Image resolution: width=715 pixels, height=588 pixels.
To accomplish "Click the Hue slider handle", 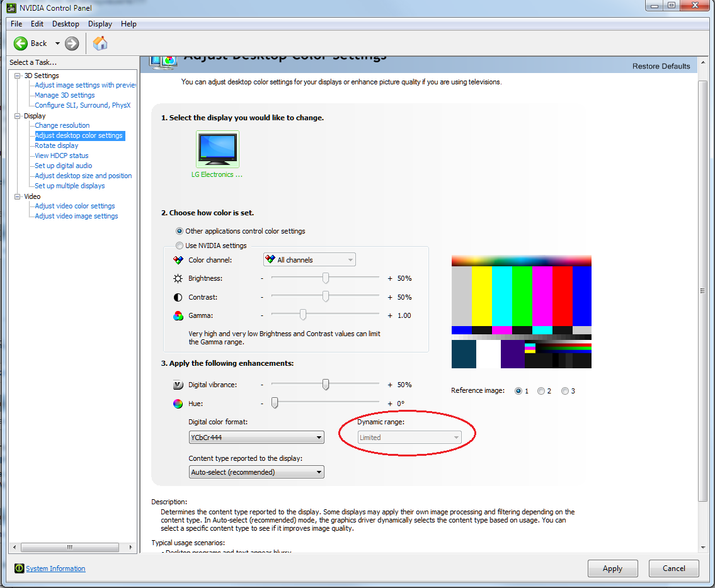I will tap(275, 403).
